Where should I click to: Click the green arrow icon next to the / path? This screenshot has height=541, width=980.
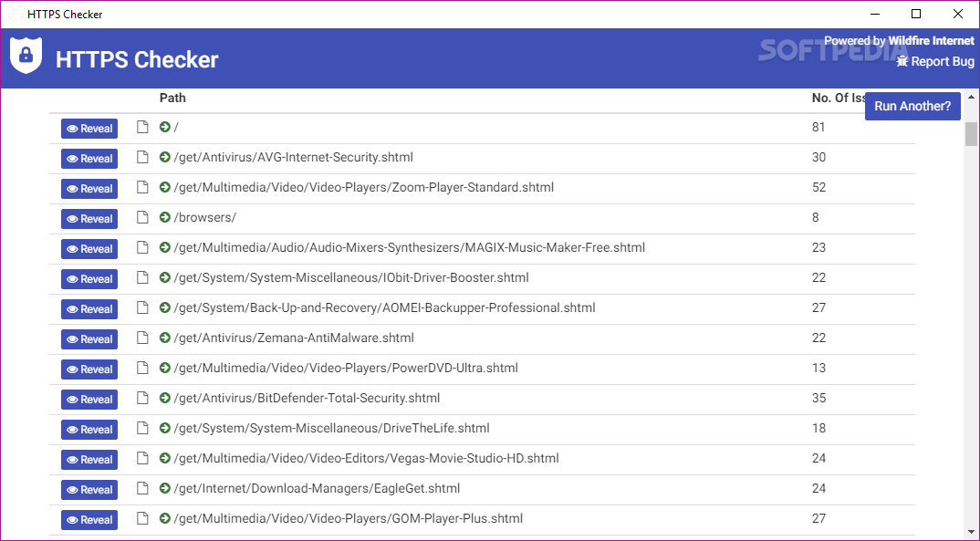click(165, 127)
